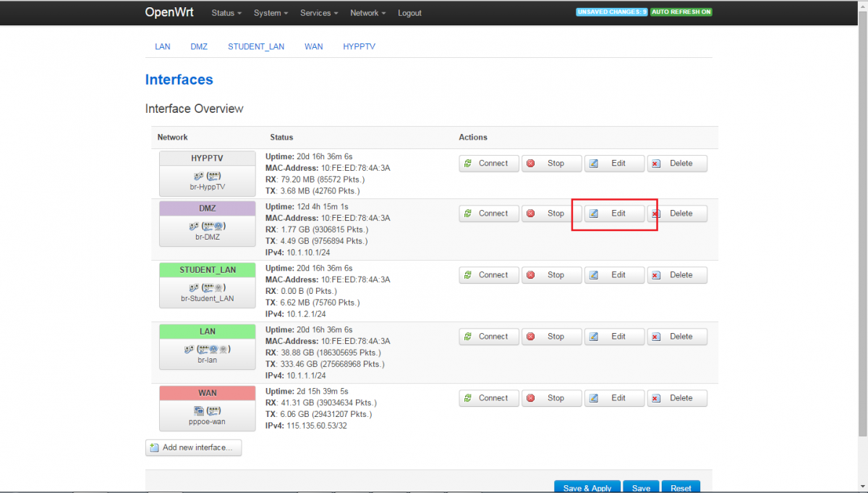Click the Edit pencil icon for WAN
The height and width of the screenshot is (493, 868).
pyautogui.click(x=594, y=398)
